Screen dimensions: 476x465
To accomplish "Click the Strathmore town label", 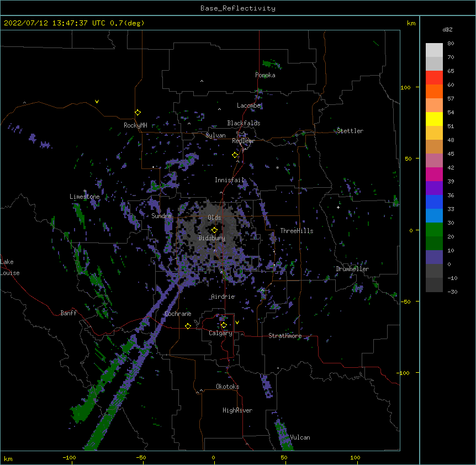I will point(285,336).
